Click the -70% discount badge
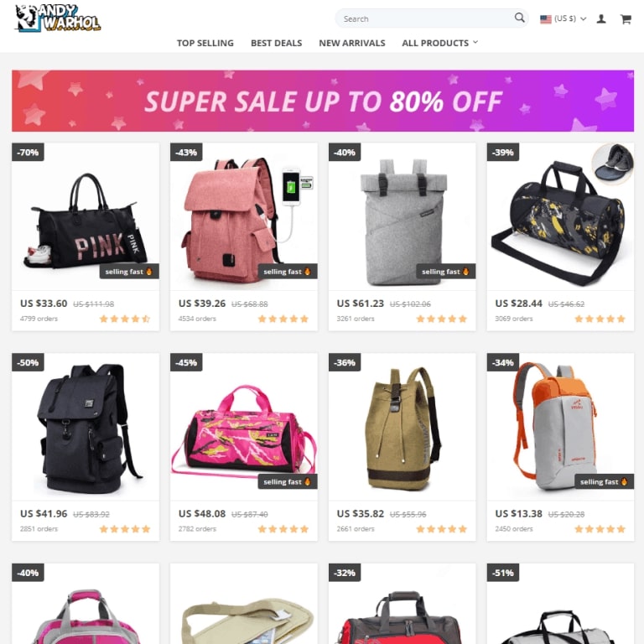This screenshot has width=644, height=644. 28,153
